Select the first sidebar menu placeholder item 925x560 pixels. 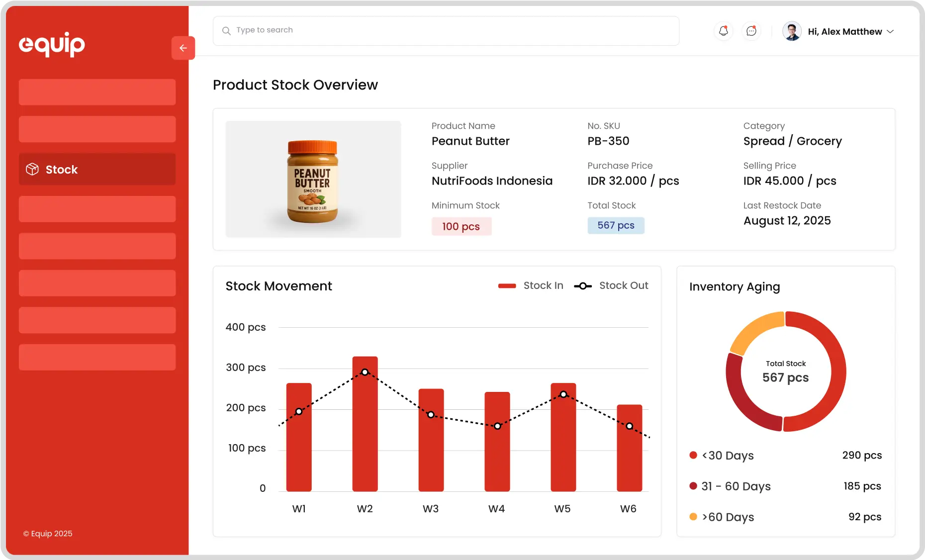97,92
